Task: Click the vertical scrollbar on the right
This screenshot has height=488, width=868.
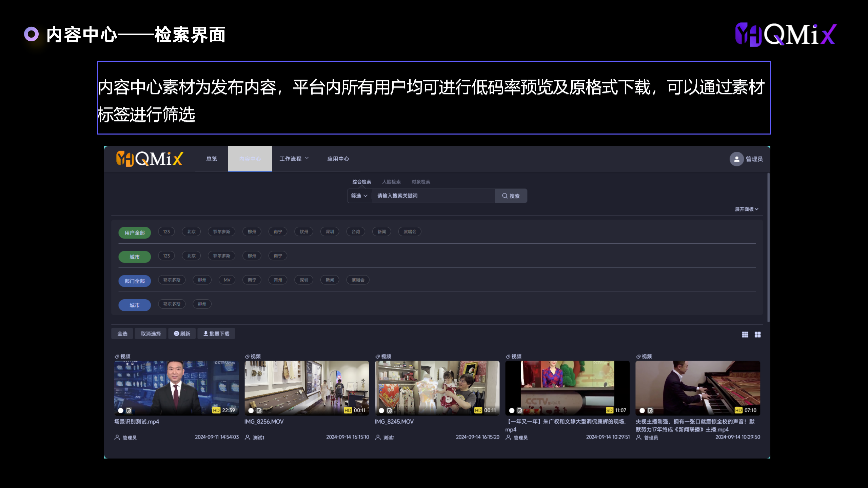Action: [x=768, y=247]
